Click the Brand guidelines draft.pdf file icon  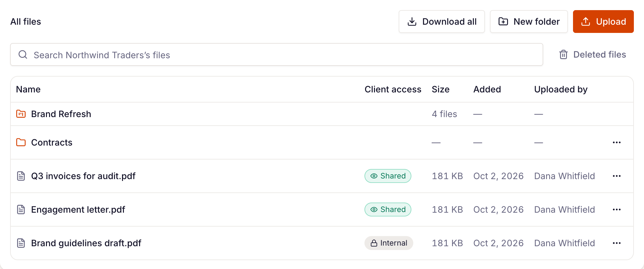click(21, 243)
